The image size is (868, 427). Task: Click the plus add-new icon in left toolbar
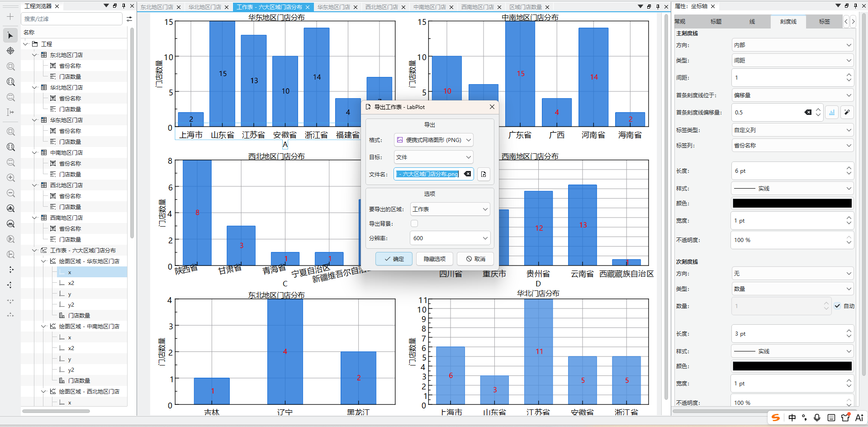click(10, 17)
